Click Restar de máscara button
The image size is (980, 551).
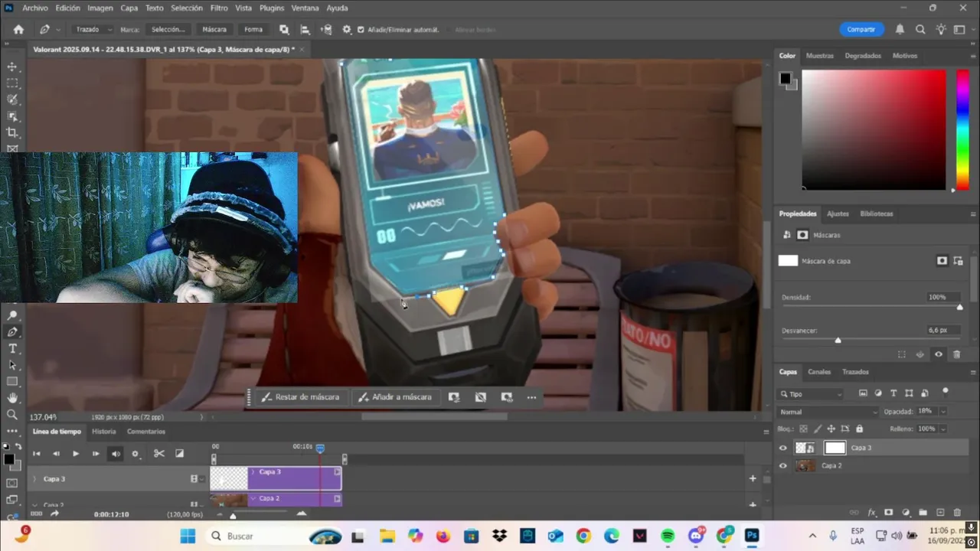coord(300,397)
